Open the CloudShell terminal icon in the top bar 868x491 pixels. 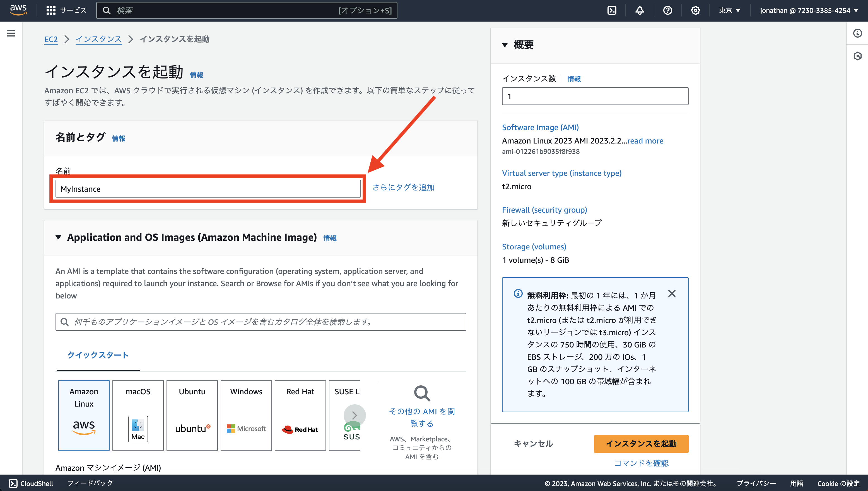click(x=612, y=10)
